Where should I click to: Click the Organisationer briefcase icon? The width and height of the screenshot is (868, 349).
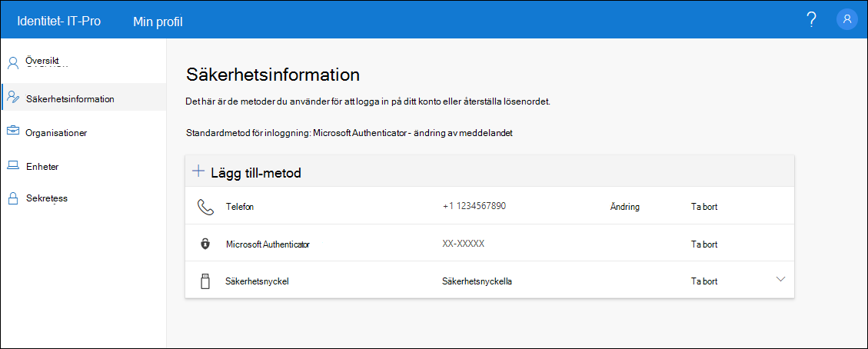(13, 131)
